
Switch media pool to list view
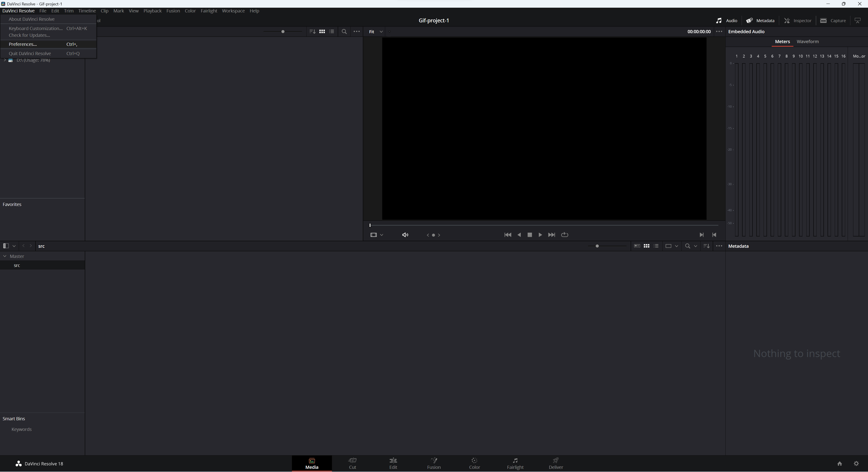656,246
